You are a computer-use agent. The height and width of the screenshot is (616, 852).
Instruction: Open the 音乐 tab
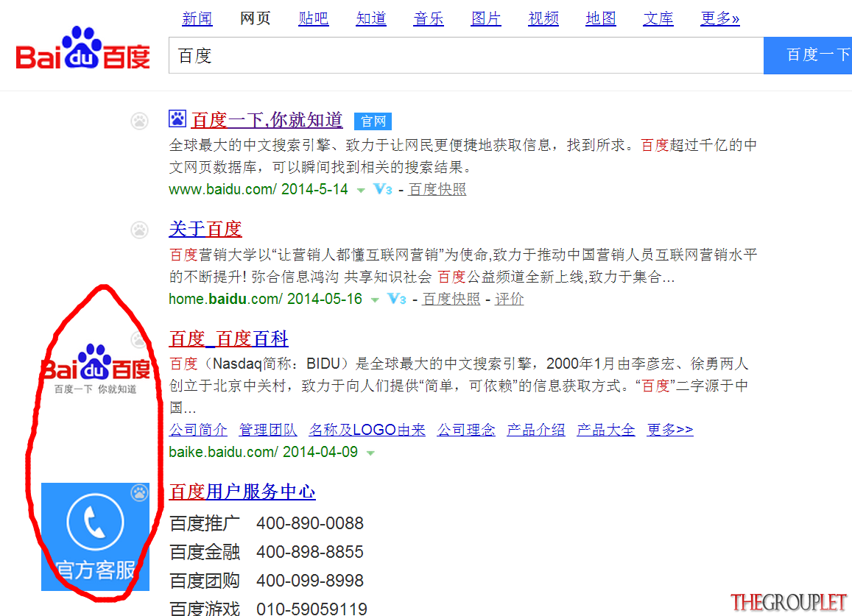[429, 18]
